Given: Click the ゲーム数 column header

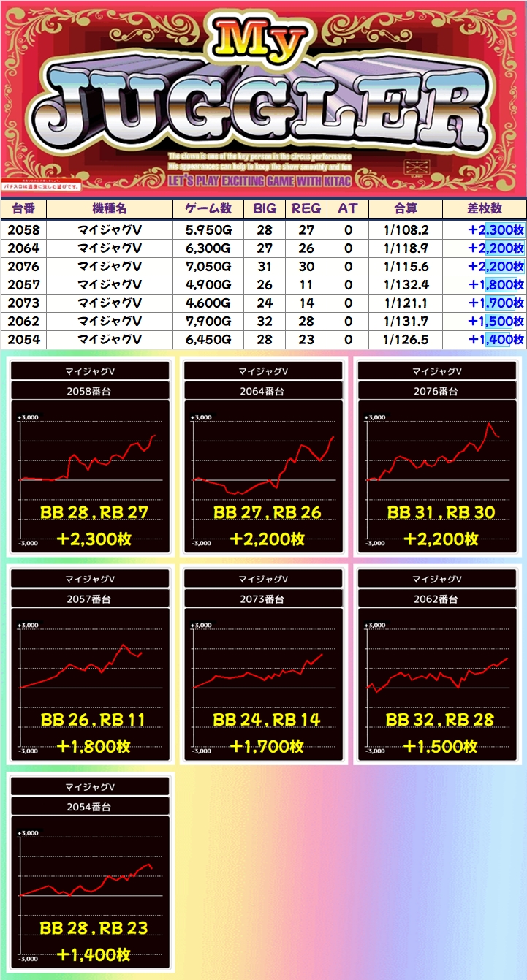Looking at the screenshot, I should (208, 208).
